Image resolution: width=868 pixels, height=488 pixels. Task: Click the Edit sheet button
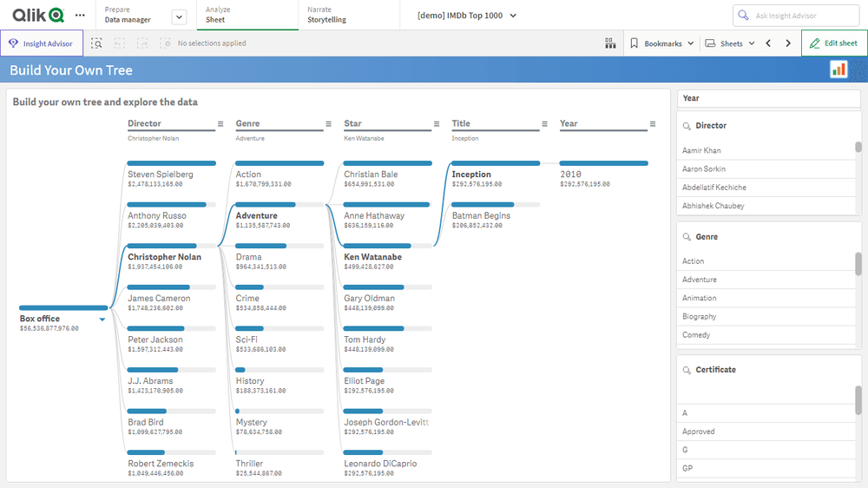tap(833, 43)
